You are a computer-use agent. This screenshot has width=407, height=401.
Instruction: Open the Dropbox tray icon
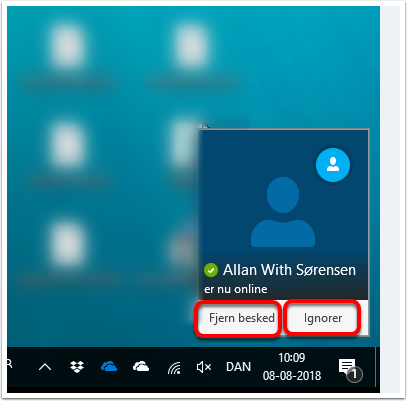77,367
